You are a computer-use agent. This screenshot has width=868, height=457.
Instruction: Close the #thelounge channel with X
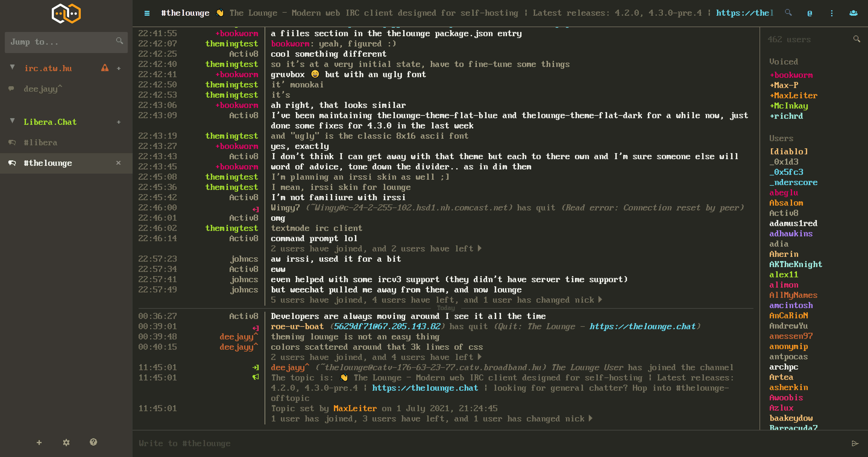(x=118, y=163)
